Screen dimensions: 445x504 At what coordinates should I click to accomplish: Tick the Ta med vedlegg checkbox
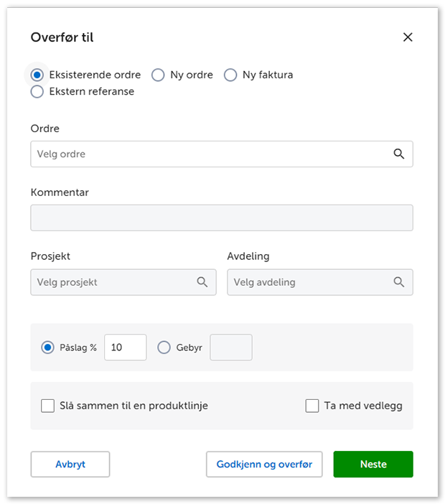pyautogui.click(x=312, y=406)
